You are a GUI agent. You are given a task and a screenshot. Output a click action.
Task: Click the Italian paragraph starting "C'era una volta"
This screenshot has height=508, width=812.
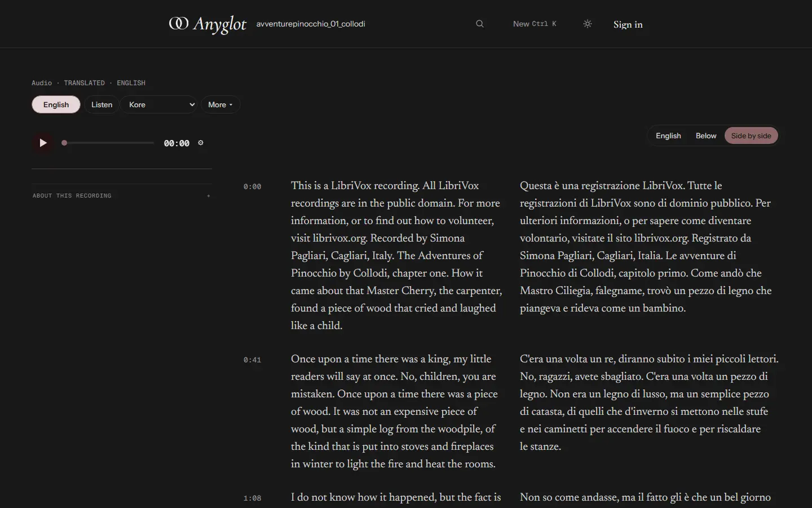pos(649,402)
